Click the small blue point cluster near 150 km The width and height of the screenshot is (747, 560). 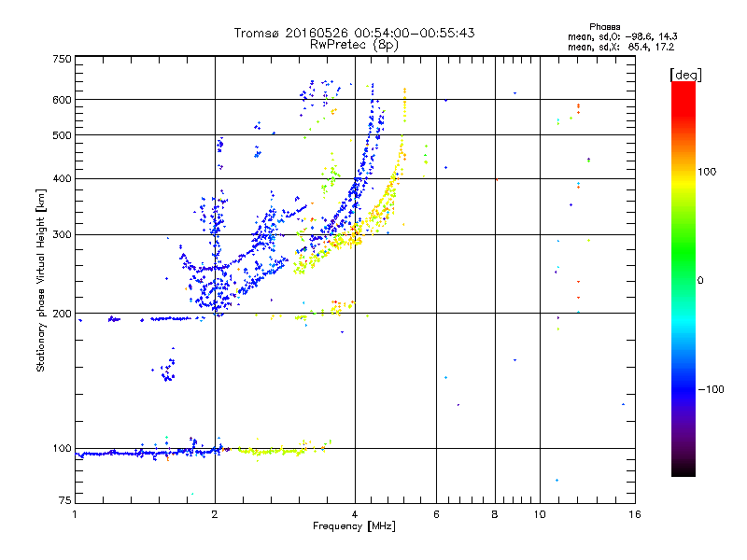point(167,370)
